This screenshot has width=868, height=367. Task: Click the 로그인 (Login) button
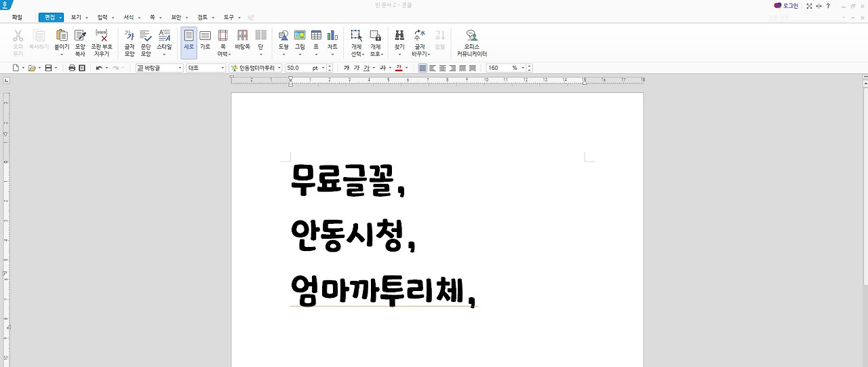coord(787,5)
